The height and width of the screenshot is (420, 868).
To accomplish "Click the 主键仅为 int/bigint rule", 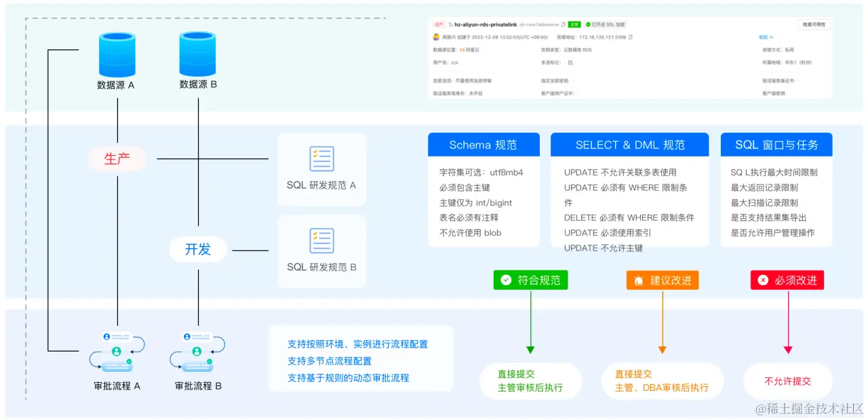I will (475, 203).
